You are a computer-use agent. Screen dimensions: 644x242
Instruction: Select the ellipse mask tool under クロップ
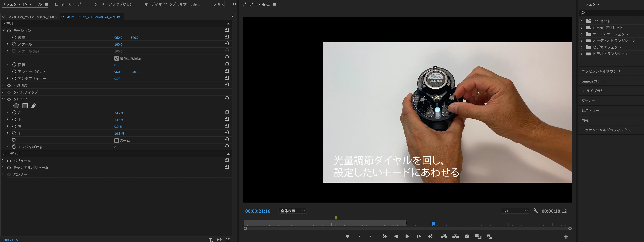[16, 106]
